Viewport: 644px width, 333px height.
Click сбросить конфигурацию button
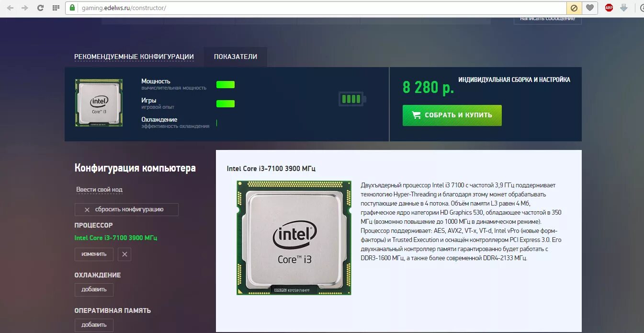tap(126, 209)
